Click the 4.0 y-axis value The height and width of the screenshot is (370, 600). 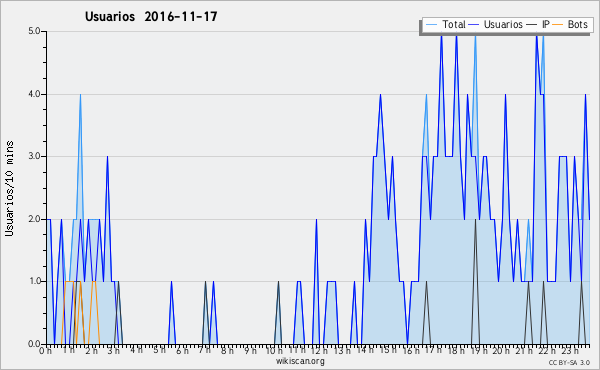[34, 94]
